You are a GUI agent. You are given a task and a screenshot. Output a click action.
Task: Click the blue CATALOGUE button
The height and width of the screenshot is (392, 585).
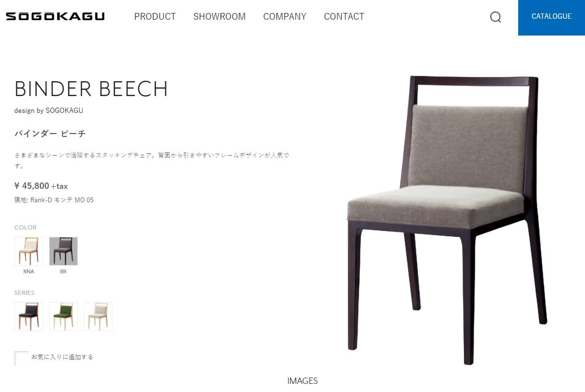click(x=551, y=17)
